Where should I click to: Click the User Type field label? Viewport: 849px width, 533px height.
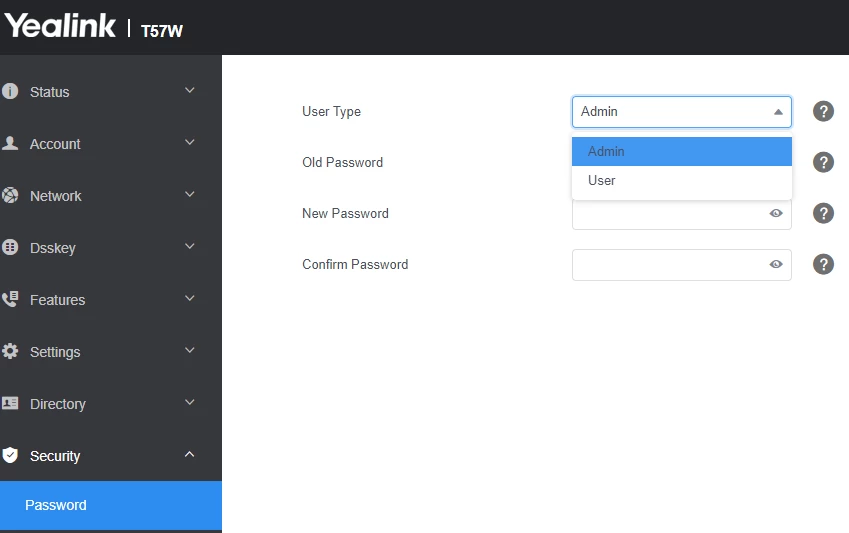331,112
